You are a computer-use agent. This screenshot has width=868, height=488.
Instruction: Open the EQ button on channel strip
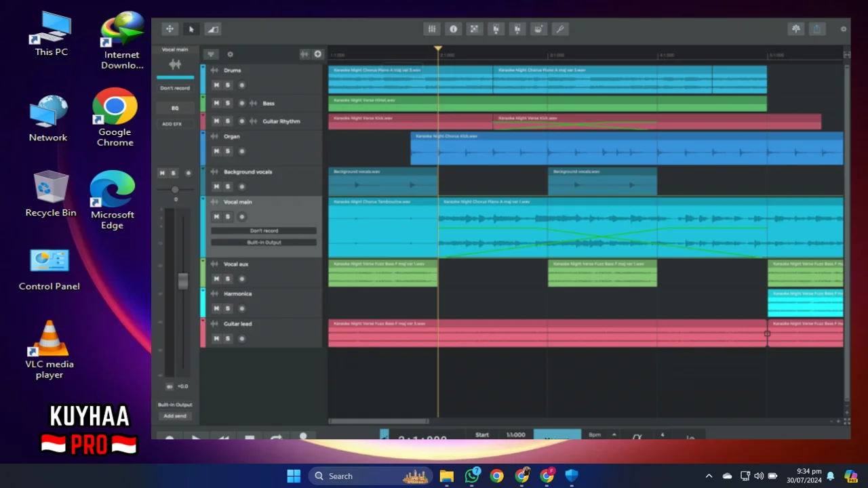(x=175, y=108)
